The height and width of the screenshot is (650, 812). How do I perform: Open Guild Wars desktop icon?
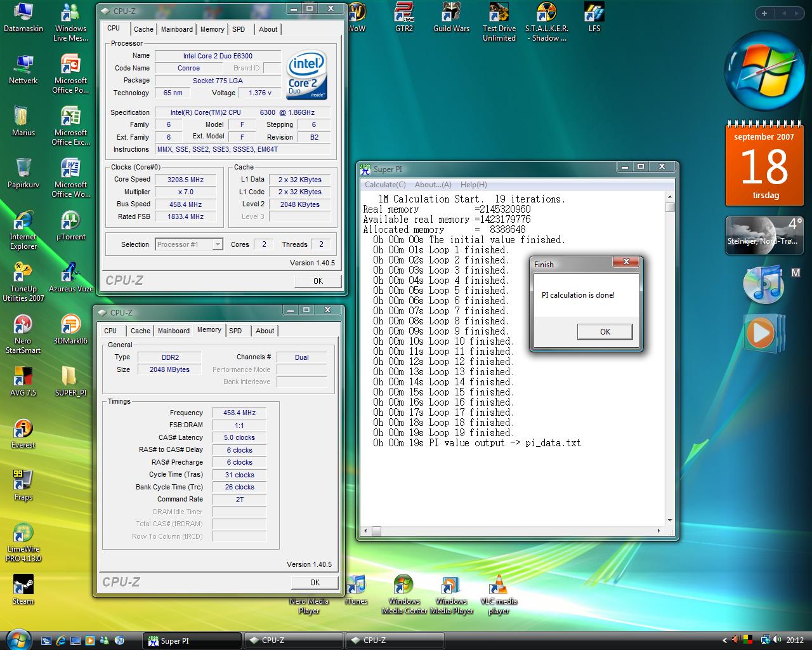[x=451, y=18]
